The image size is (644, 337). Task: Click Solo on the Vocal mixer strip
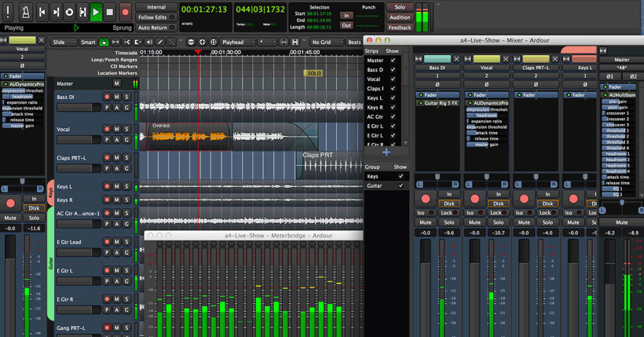click(499, 222)
